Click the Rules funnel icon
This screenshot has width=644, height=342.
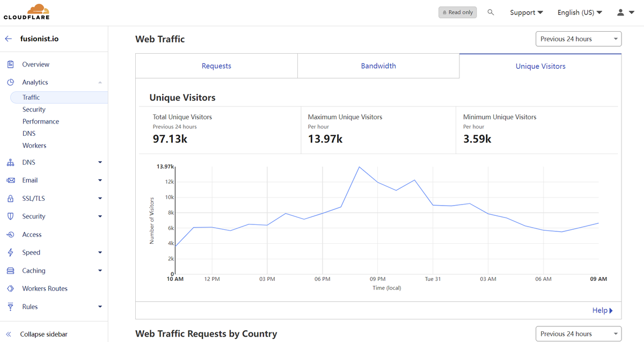tap(10, 307)
